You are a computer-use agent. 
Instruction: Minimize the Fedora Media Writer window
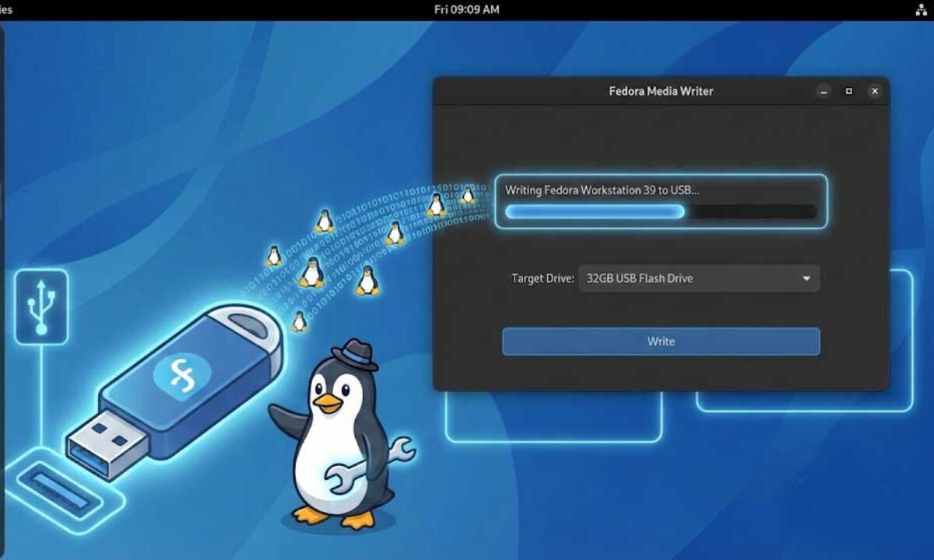pyautogui.click(x=823, y=91)
